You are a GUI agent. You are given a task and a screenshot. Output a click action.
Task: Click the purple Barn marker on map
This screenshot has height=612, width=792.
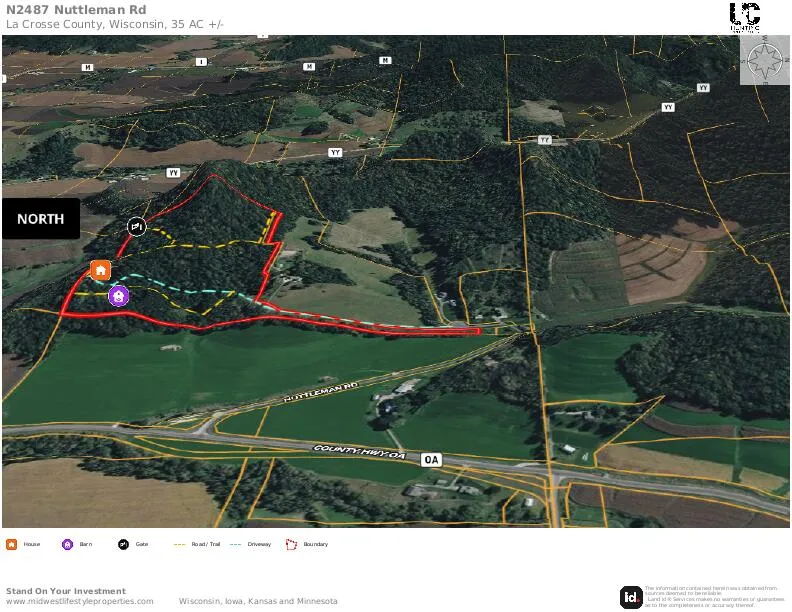tap(119, 296)
